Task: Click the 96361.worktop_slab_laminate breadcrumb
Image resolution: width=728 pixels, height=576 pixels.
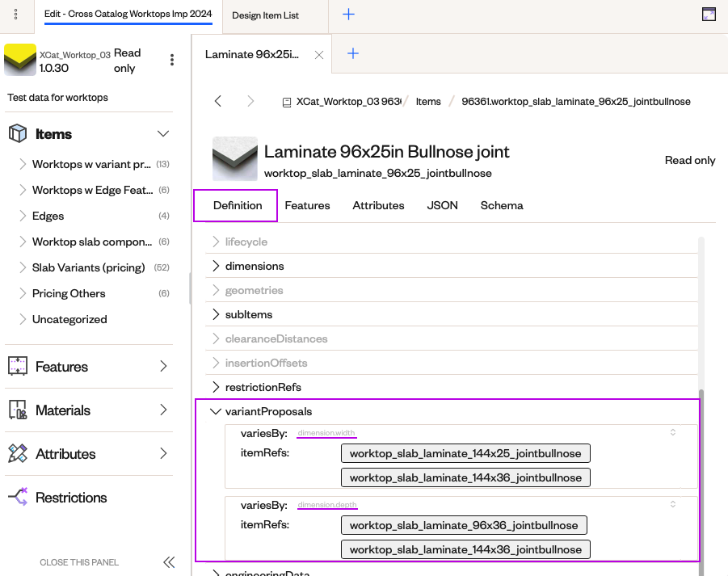Action: tap(576, 101)
